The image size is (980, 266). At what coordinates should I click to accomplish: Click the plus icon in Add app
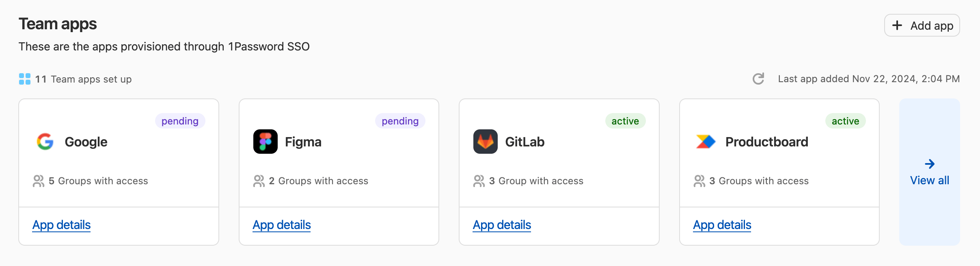point(896,25)
